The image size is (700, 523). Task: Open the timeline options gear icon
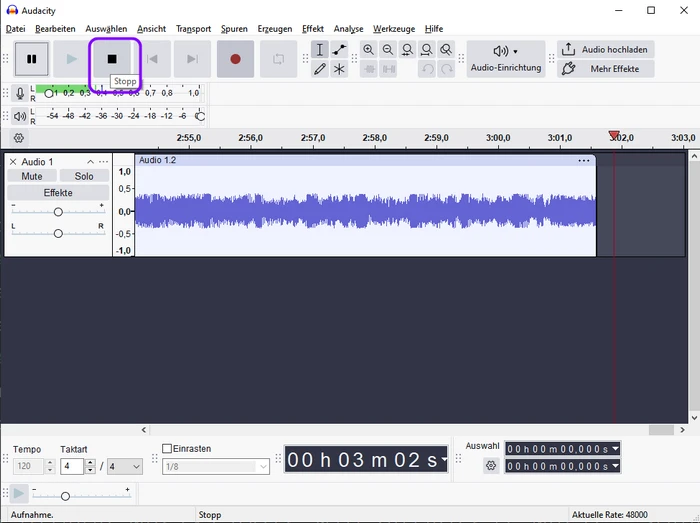(x=19, y=138)
